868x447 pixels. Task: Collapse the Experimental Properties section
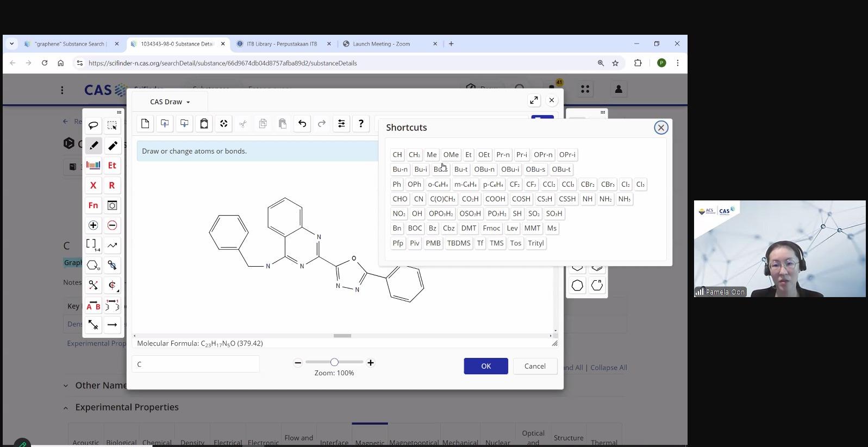(x=66, y=407)
